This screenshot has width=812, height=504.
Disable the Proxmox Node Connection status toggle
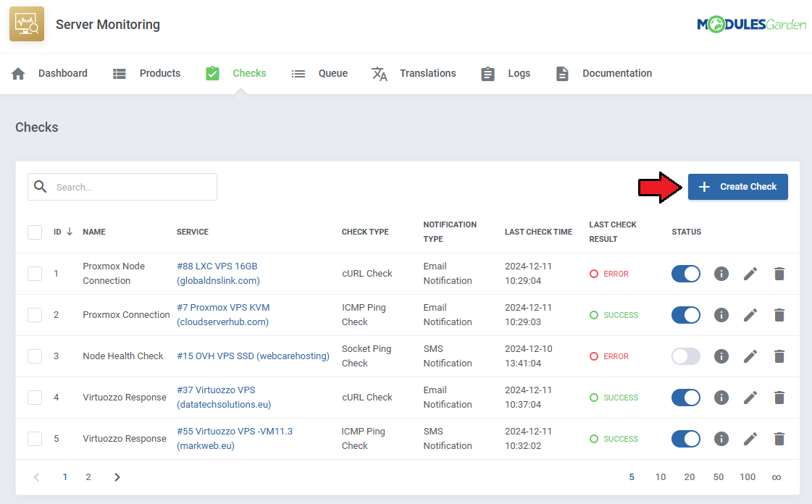click(x=686, y=273)
